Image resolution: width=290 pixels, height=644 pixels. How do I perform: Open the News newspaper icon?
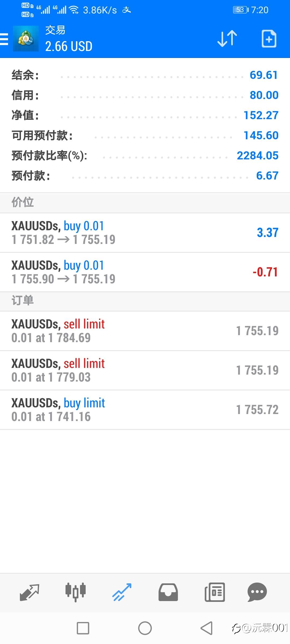tap(215, 592)
